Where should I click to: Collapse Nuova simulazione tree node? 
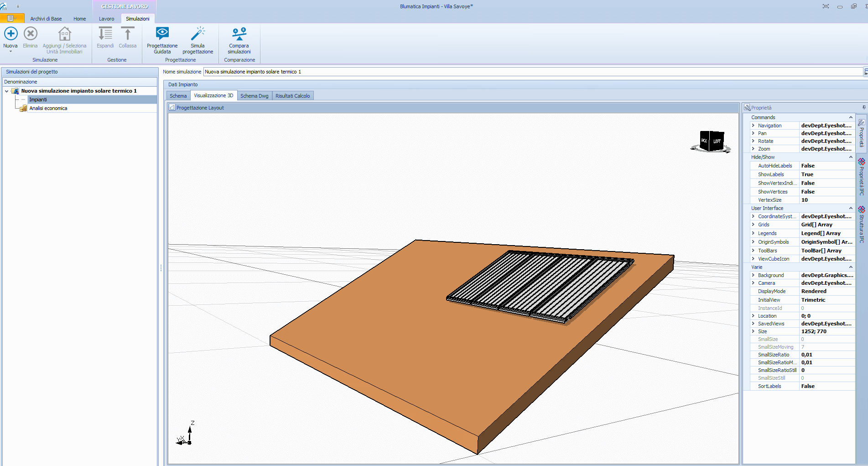[x=7, y=91]
